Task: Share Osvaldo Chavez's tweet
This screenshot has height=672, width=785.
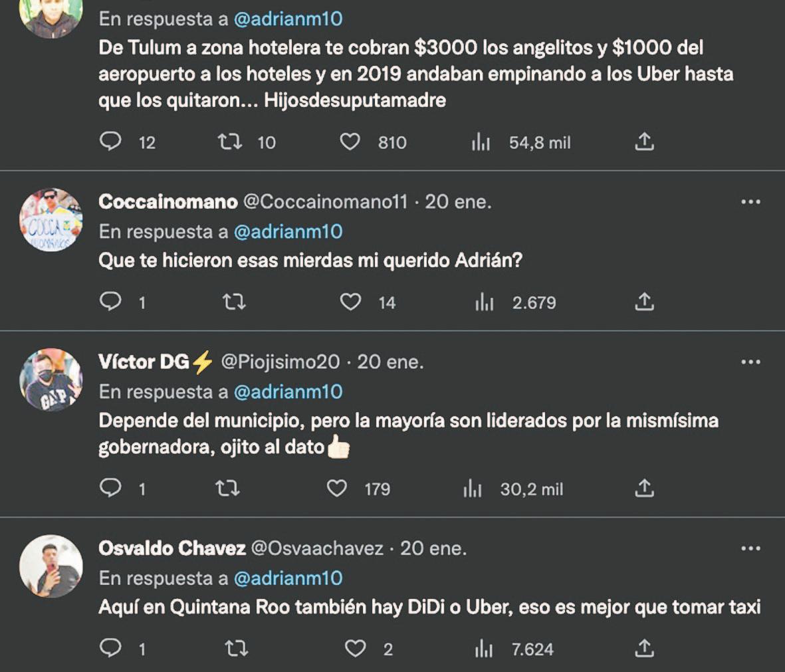Action: click(x=644, y=648)
